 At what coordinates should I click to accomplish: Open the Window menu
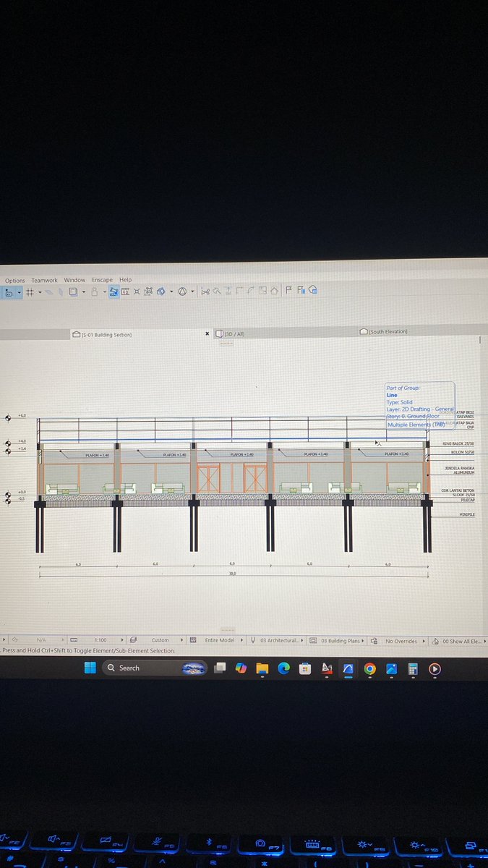point(74,280)
